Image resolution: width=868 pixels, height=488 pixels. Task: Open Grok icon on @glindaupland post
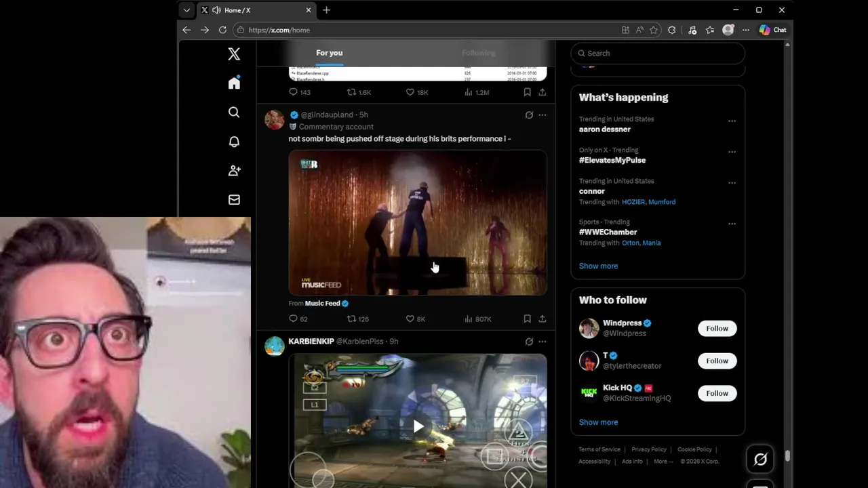pyautogui.click(x=529, y=115)
